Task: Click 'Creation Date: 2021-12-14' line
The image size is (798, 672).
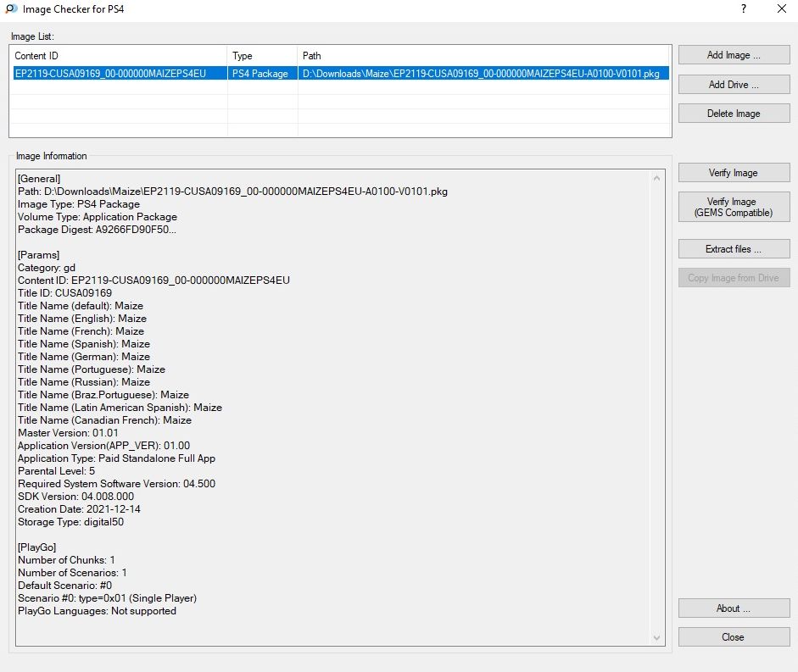Action: tap(79, 509)
